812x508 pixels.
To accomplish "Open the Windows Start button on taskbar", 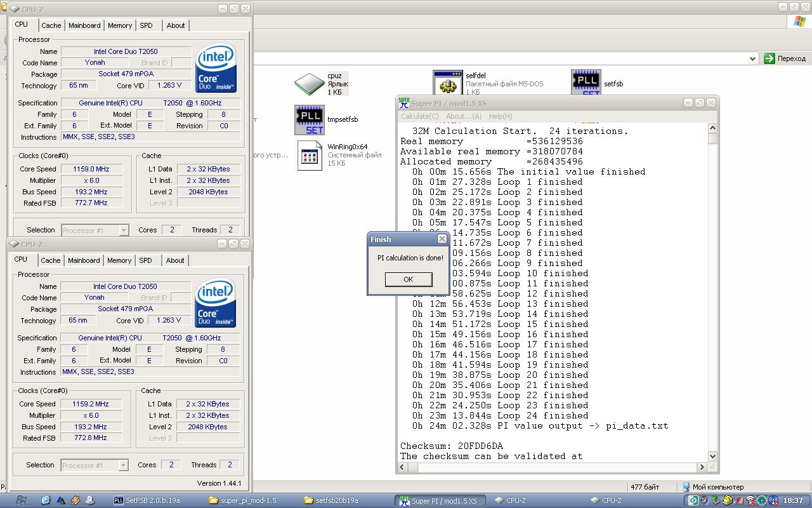I will [20, 500].
